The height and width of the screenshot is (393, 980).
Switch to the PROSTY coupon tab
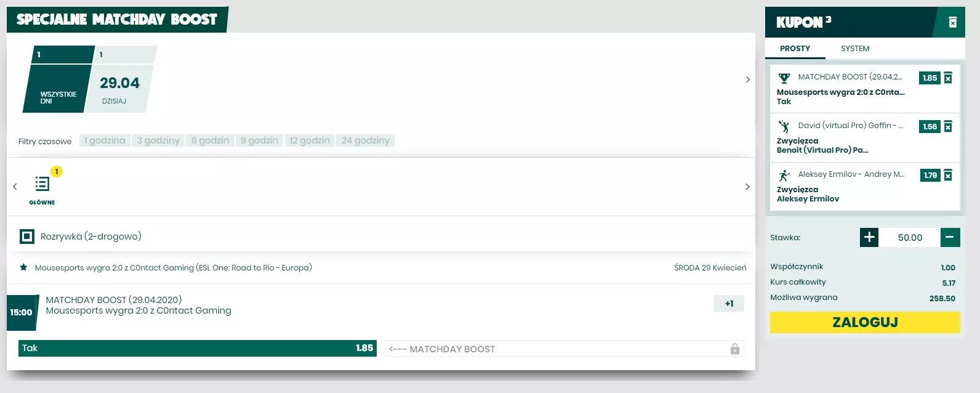pyautogui.click(x=795, y=49)
